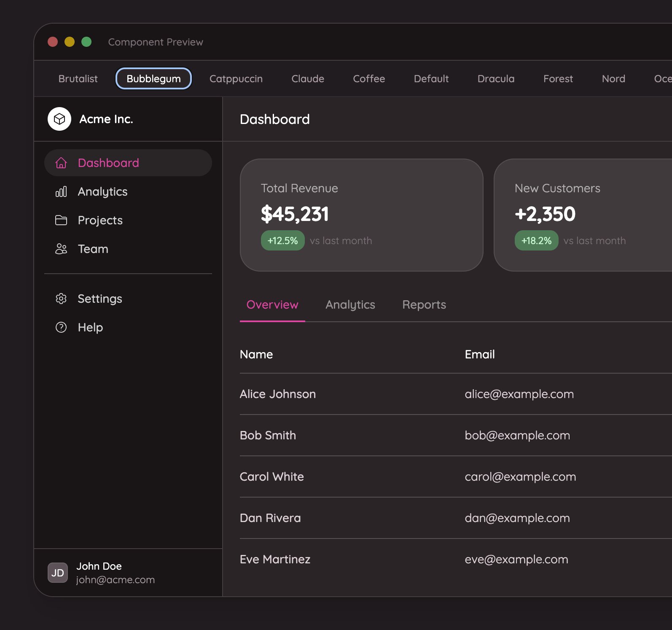
Task: Click the Component Preview window title
Action: (x=156, y=42)
